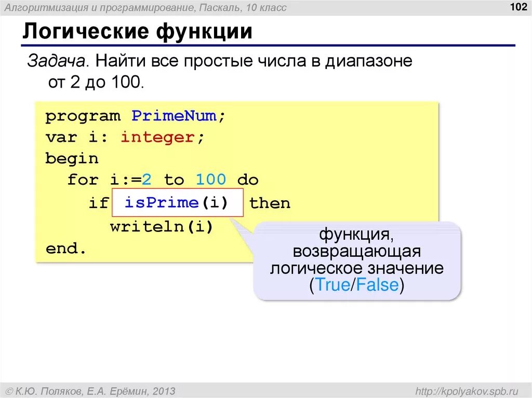This screenshot has height=398, width=532.
Task: Click the 'логическое значение' callout text
Action: (356, 268)
